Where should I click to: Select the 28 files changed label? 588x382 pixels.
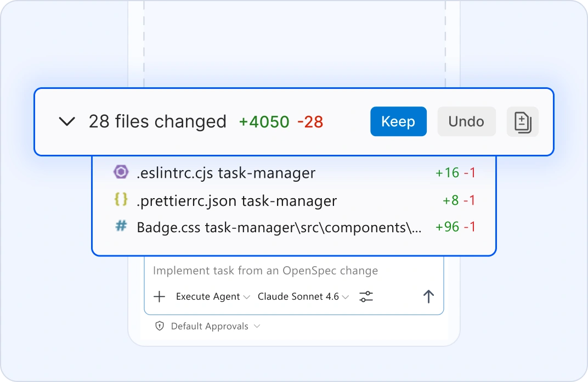(x=157, y=122)
